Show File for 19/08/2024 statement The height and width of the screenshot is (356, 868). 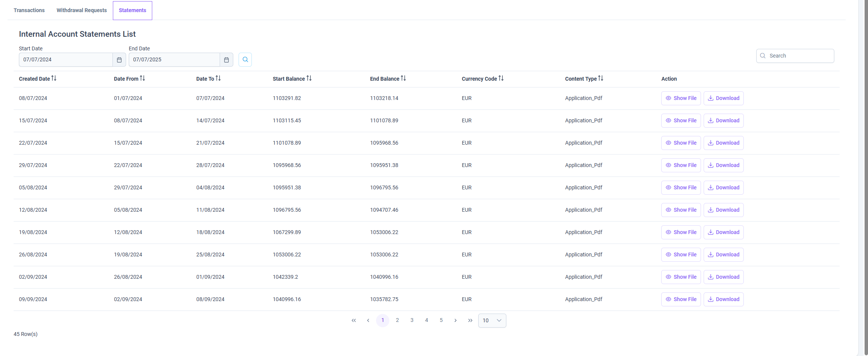pyautogui.click(x=681, y=232)
